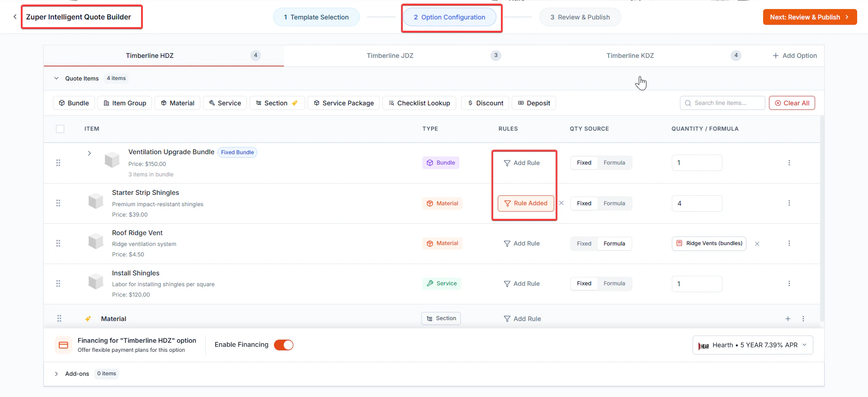Add a Discount
This screenshot has height=397, width=868.
click(485, 103)
